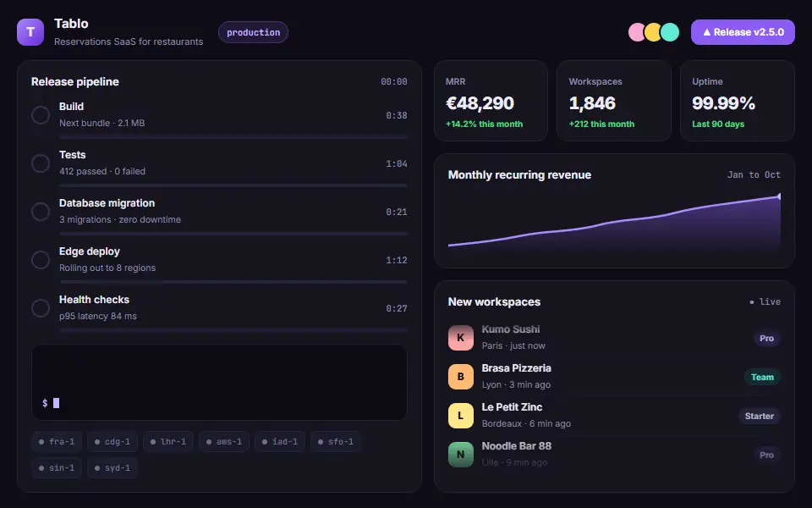This screenshot has width=812, height=508.
Task: Click the Tablo logo icon
Action: point(30,32)
